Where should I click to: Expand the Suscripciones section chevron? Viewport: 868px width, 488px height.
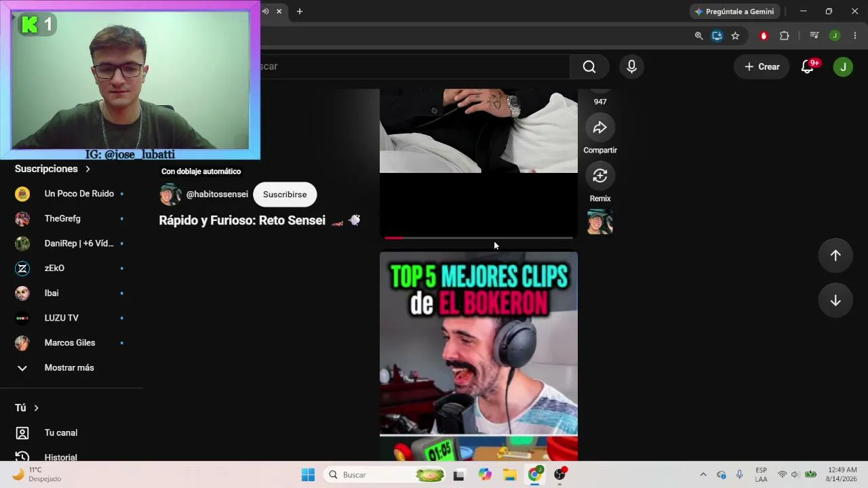click(87, 169)
